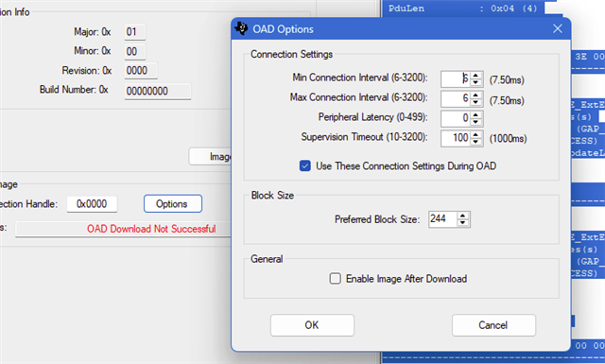Decrease Min Connection Interval with down arrow
This screenshot has height=364, width=605.
475,82
